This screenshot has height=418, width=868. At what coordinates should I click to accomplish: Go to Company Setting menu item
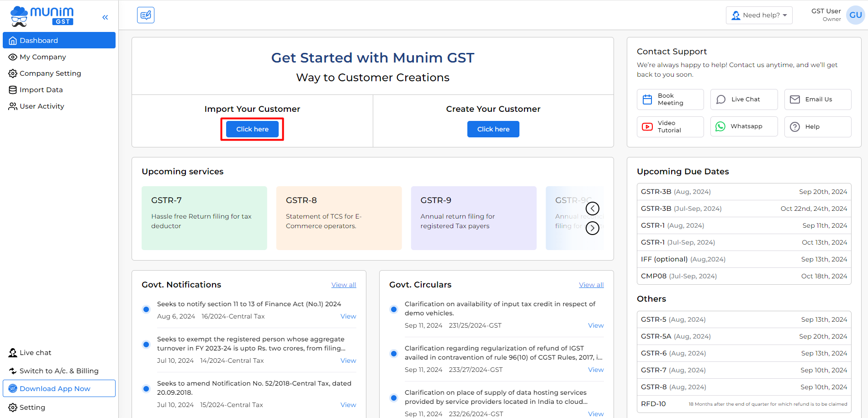[50, 73]
